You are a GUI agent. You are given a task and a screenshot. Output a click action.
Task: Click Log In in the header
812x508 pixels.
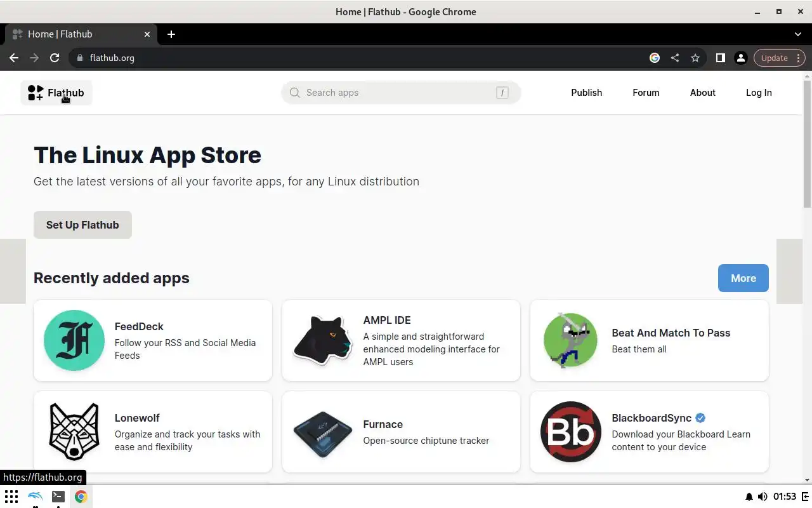coord(759,93)
